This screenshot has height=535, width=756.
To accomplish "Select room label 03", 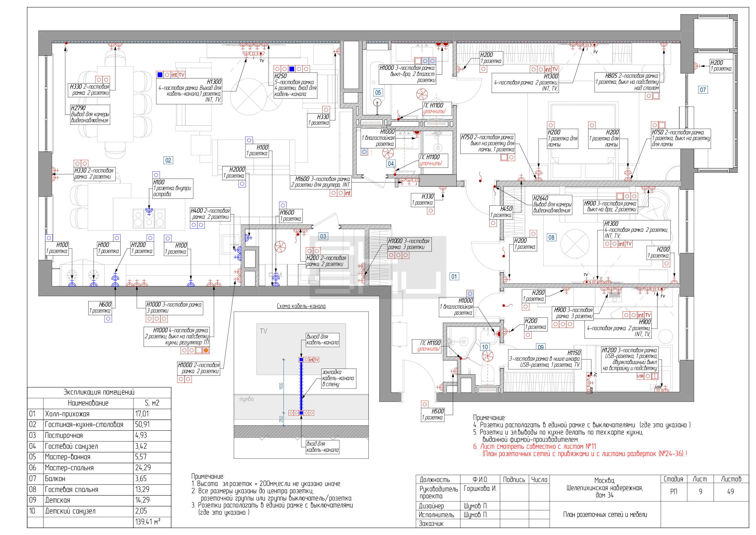I will pos(323,236).
